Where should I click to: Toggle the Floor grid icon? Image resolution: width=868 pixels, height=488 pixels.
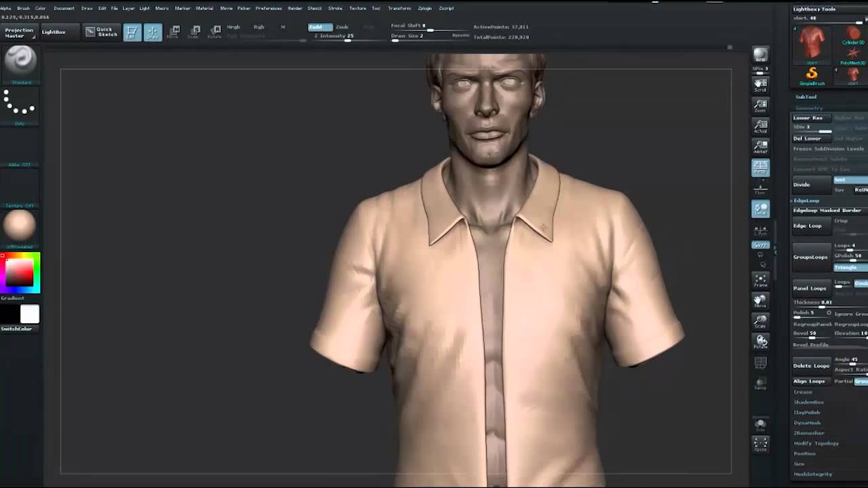tap(760, 187)
